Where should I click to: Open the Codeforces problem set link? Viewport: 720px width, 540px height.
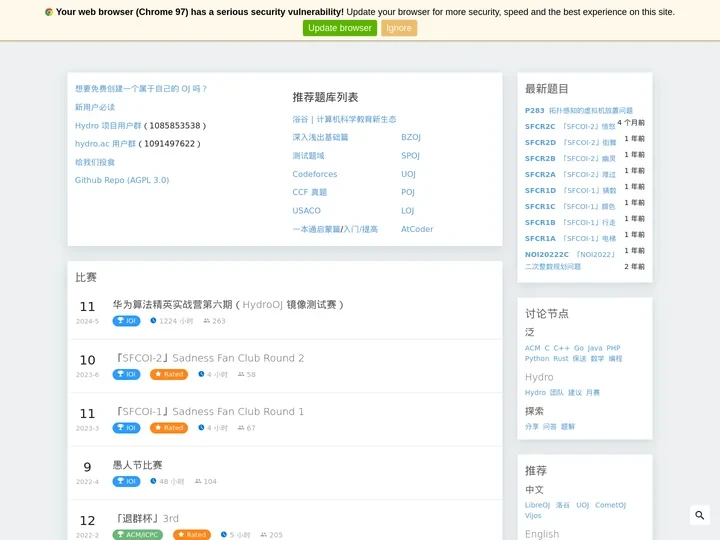tap(315, 174)
